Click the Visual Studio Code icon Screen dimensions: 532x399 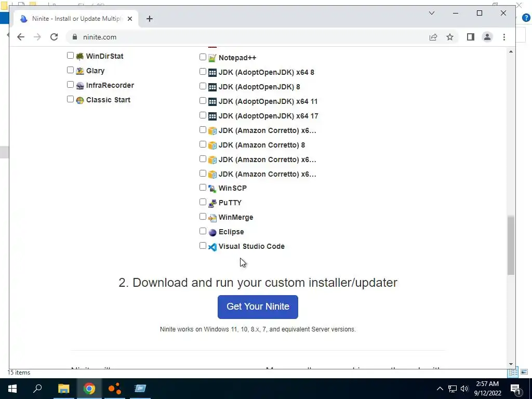212,247
